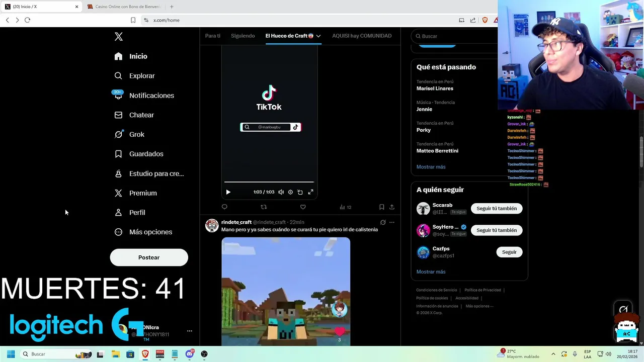Open Estudio para creadores in the sidebar
The image size is (644, 362).
149,173
